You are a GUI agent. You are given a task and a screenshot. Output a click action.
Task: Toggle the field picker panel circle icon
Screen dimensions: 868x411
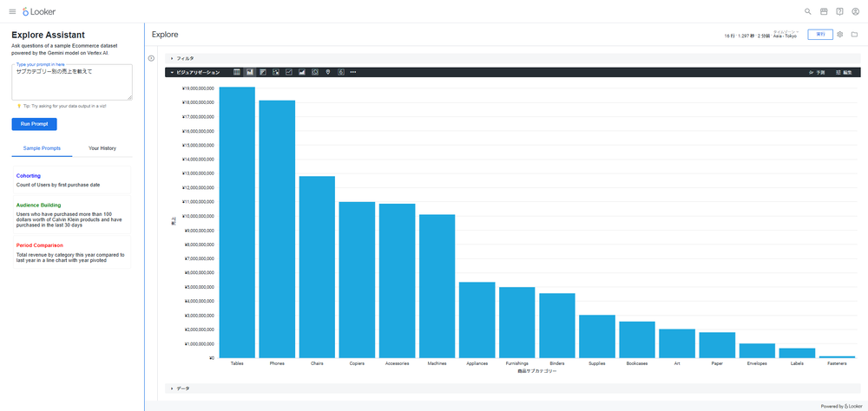click(151, 58)
